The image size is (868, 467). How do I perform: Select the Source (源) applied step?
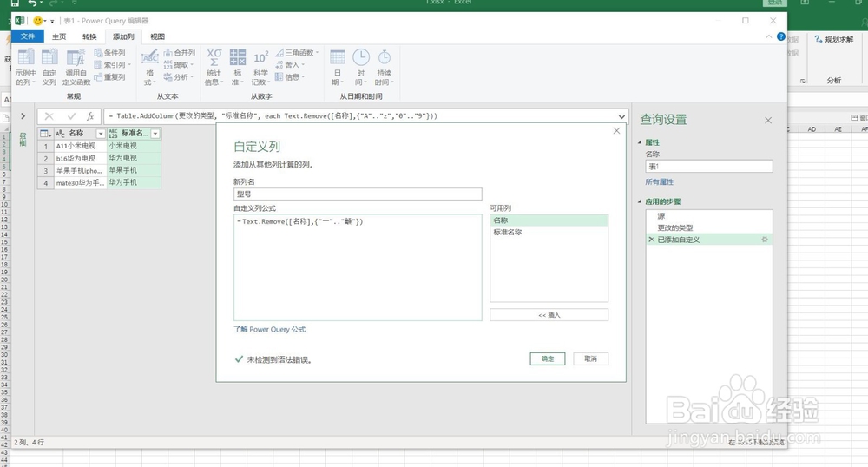click(x=708, y=216)
